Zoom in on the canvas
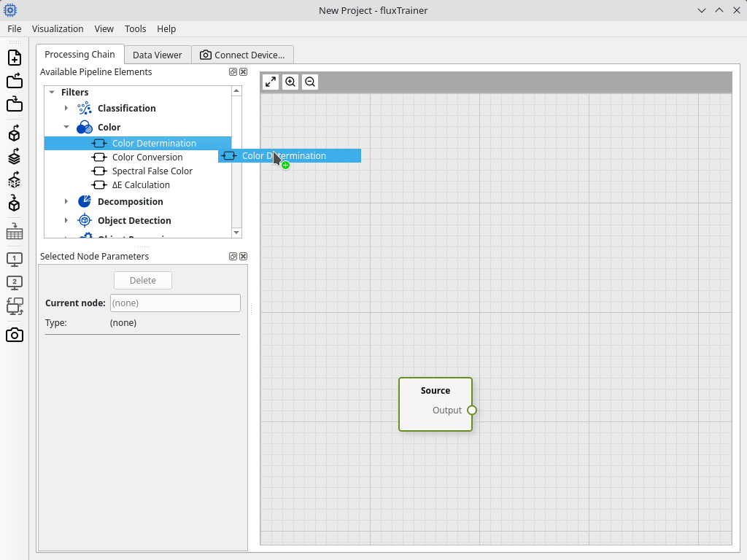Screen dimensions: 747x560 [x=290, y=82]
